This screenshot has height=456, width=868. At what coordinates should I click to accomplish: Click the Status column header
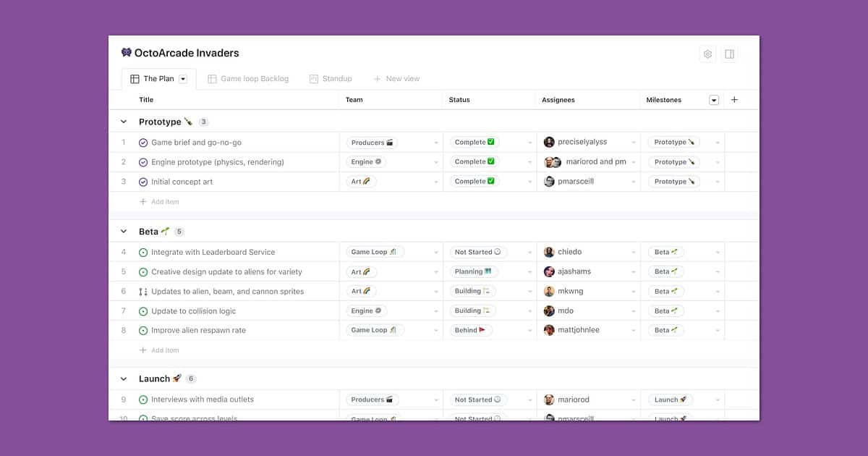click(459, 100)
